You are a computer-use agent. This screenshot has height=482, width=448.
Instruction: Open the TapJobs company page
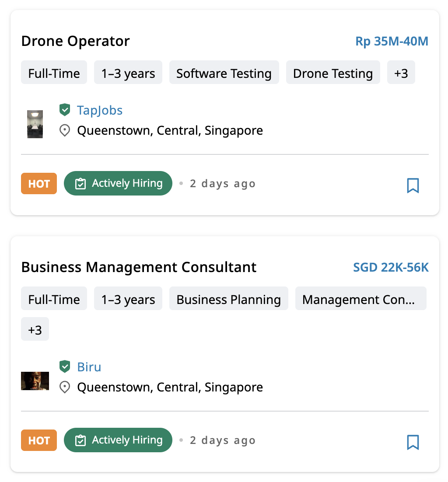pyautogui.click(x=100, y=110)
